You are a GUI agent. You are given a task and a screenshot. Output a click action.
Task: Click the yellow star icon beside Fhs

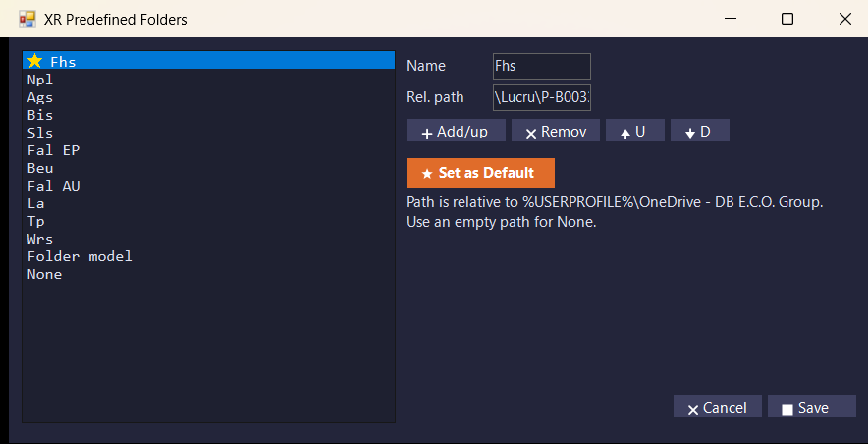tap(35, 61)
